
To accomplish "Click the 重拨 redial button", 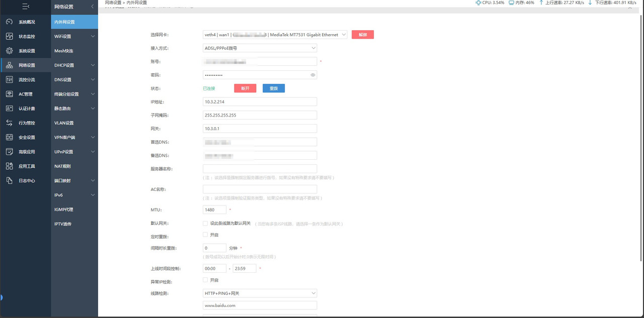I will 274,88.
